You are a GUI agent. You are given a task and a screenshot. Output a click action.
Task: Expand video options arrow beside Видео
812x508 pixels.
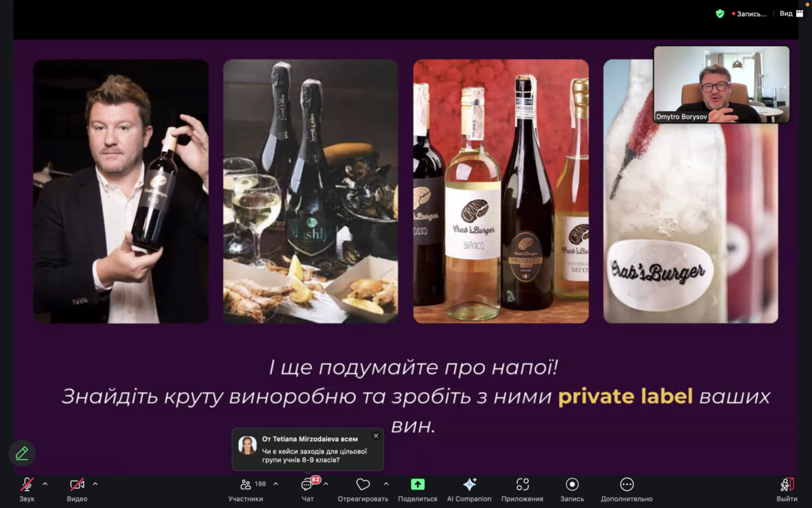(x=95, y=484)
